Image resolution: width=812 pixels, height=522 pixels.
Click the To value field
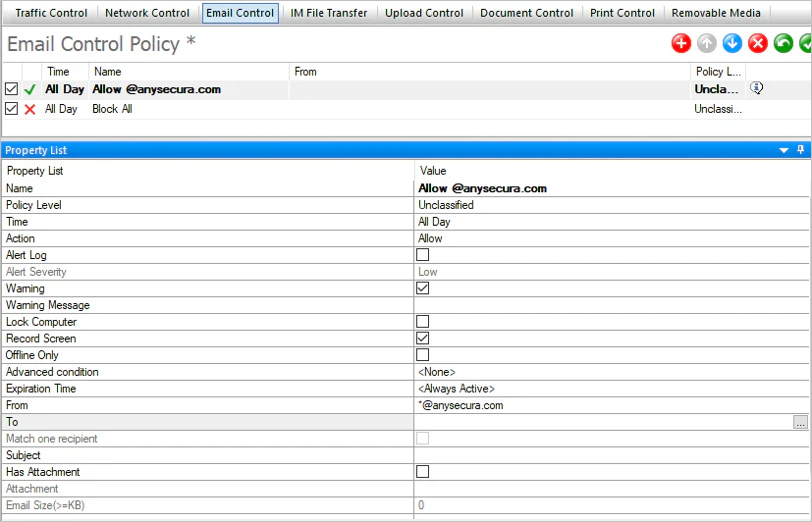coord(603,422)
